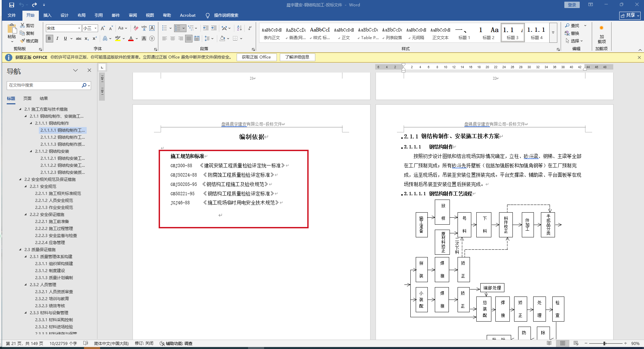
Task: Toggle align left paragraph
Action: point(165,38)
